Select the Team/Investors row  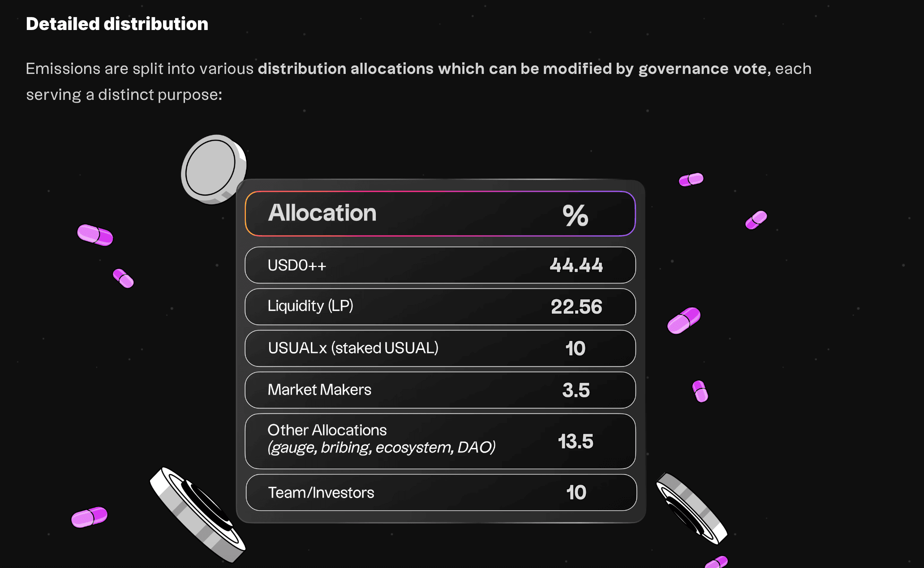(x=441, y=493)
